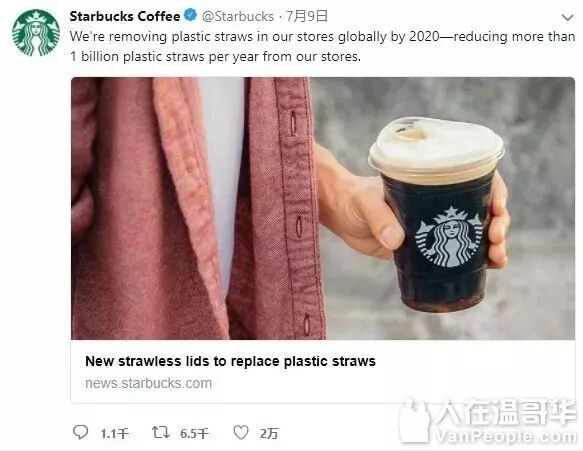Visit the news.starbucks.com link

[149, 383]
